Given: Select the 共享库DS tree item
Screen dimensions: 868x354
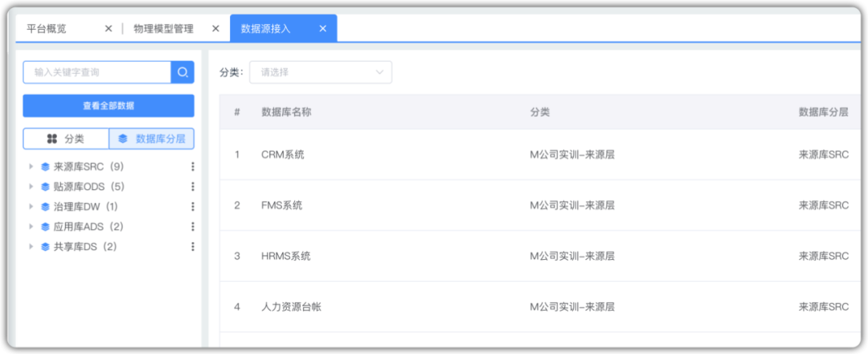Looking at the screenshot, I should pyautogui.click(x=85, y=247).
